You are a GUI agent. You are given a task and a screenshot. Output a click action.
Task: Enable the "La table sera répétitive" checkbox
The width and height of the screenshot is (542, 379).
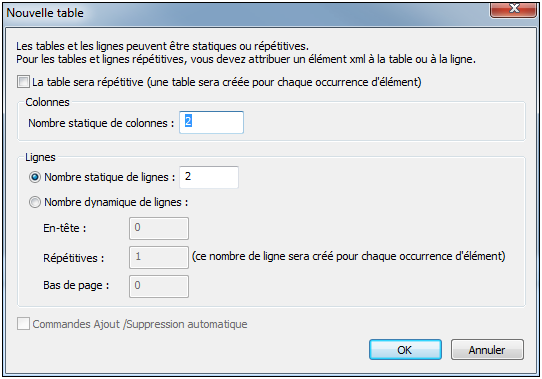(24, 82)
